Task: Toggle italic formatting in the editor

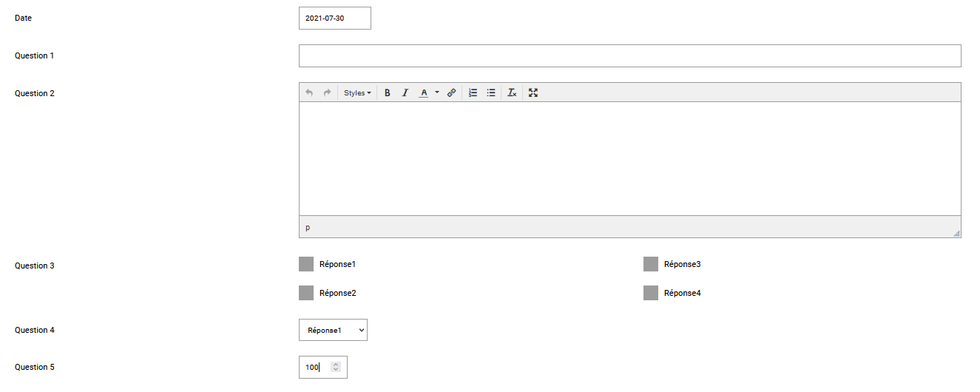Action: tap(405, 93)
